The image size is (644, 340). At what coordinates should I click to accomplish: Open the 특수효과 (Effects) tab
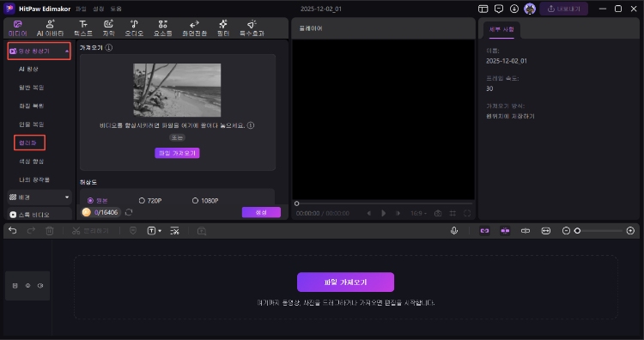pyautogui.click(x=252, y=28)
